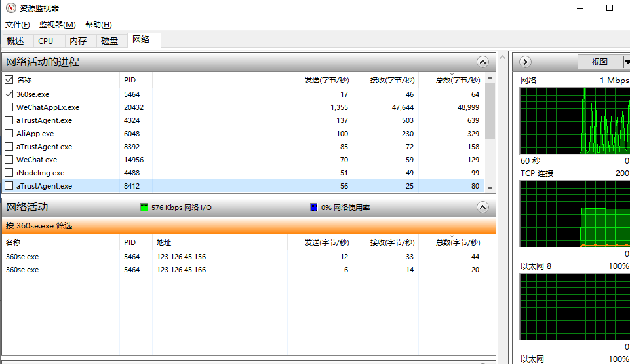Select the AliApp.exe process name
630x364 pixels.
(x=35, y=134)
